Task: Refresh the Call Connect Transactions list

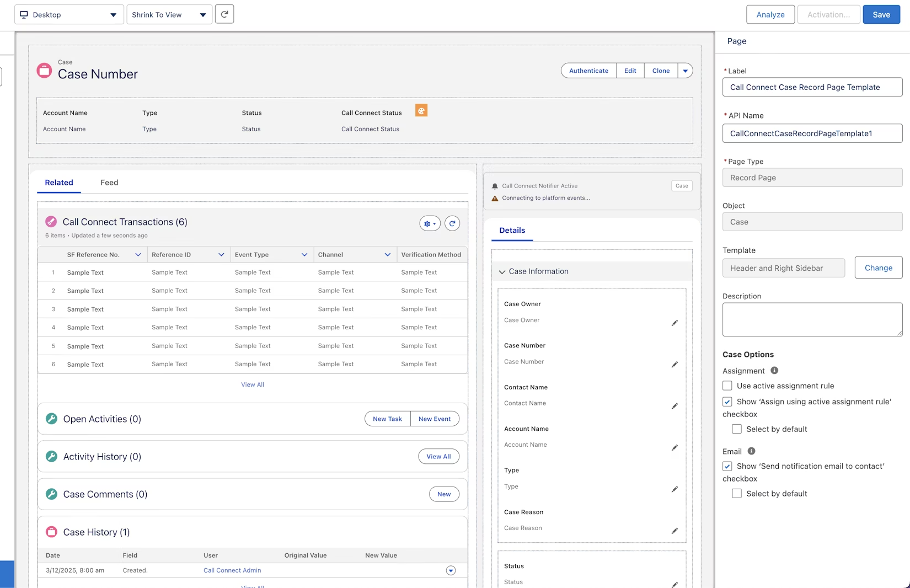Action: click(x=452, y=223)
